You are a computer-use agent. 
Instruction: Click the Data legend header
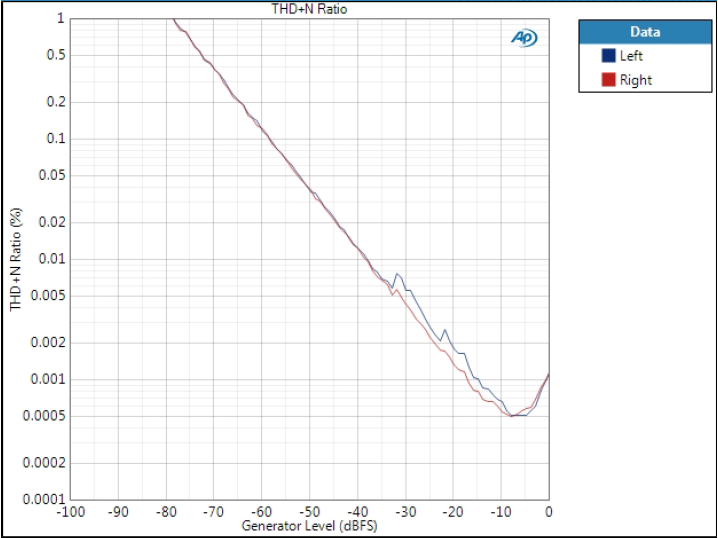[x=645, y=32]
